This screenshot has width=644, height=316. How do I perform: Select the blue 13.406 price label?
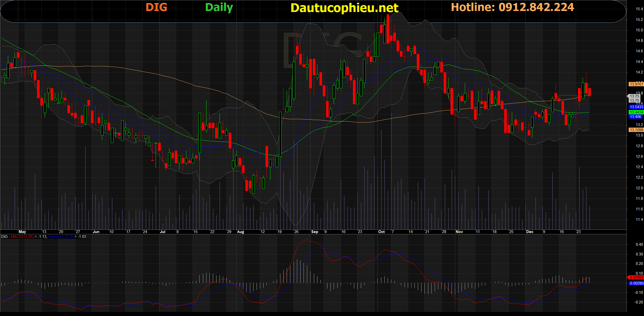(635, 117)
